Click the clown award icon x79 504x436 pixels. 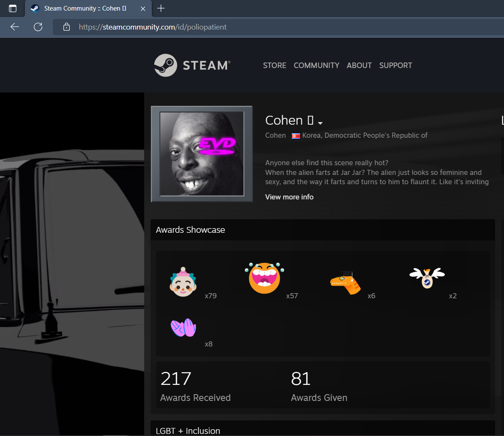(183, 282)
